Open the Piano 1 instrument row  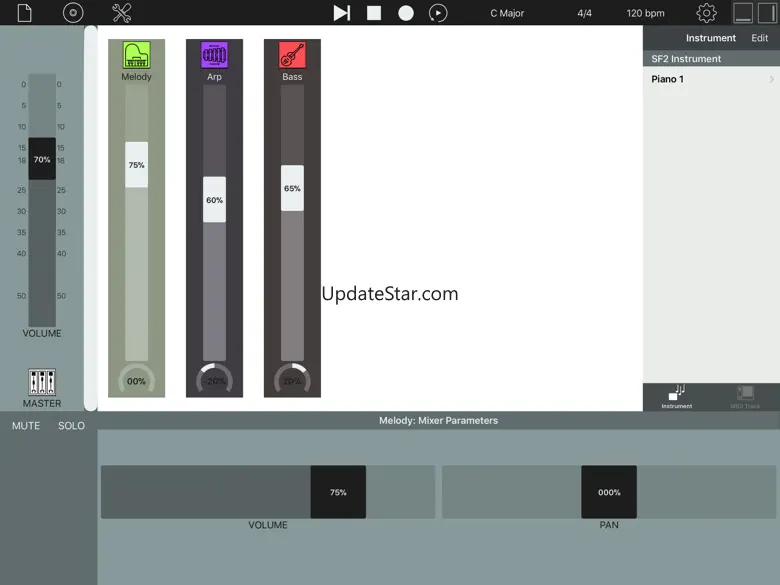point(711,79)
